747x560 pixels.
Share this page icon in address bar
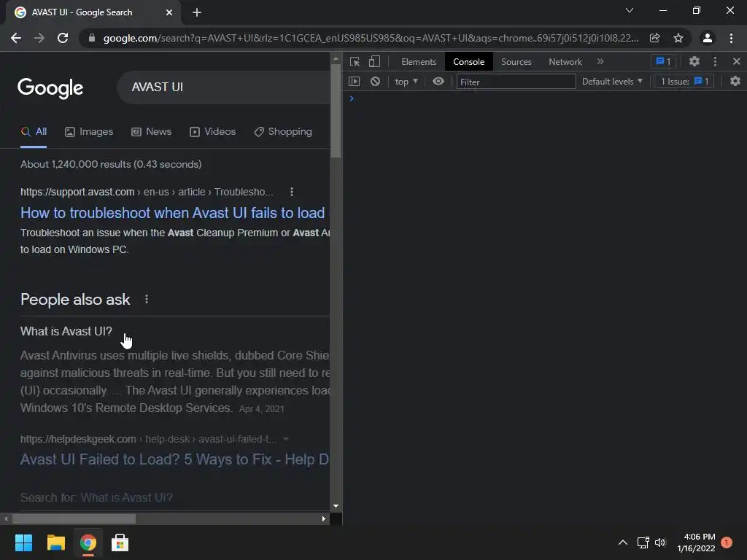(x=655, y=38)
